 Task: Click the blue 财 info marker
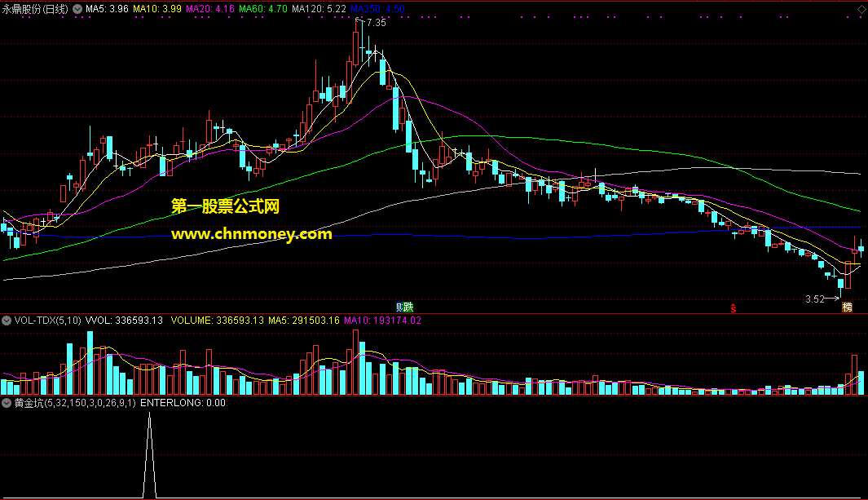click(399, 308)
